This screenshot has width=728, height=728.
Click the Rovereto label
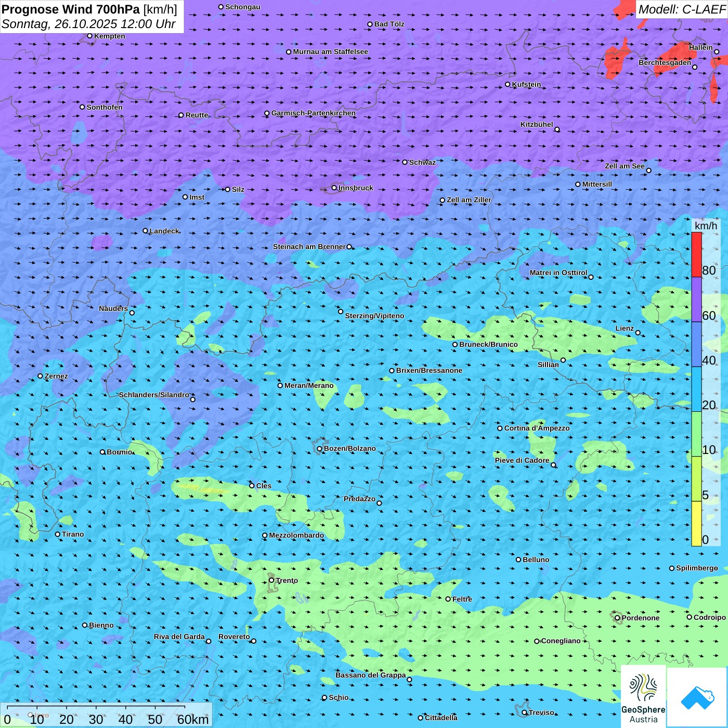[x=234, y=636]
